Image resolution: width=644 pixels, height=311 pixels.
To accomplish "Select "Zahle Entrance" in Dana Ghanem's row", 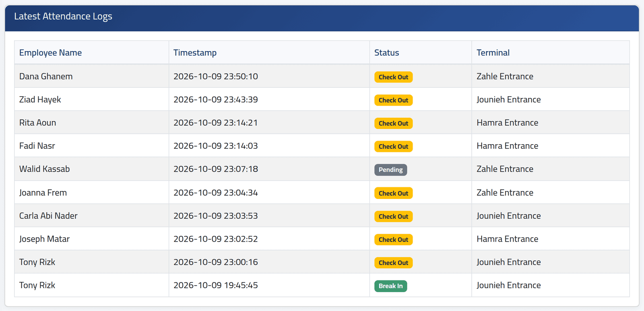I will coord(505,77).
